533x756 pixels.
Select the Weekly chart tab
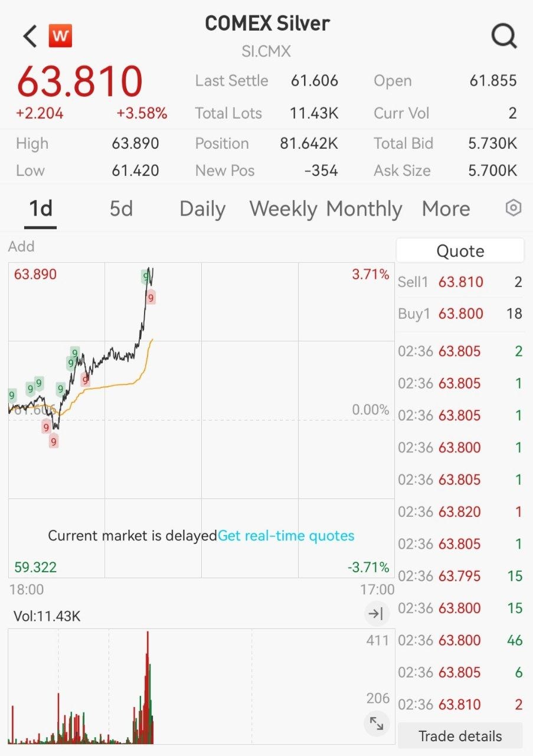(283, 208)
